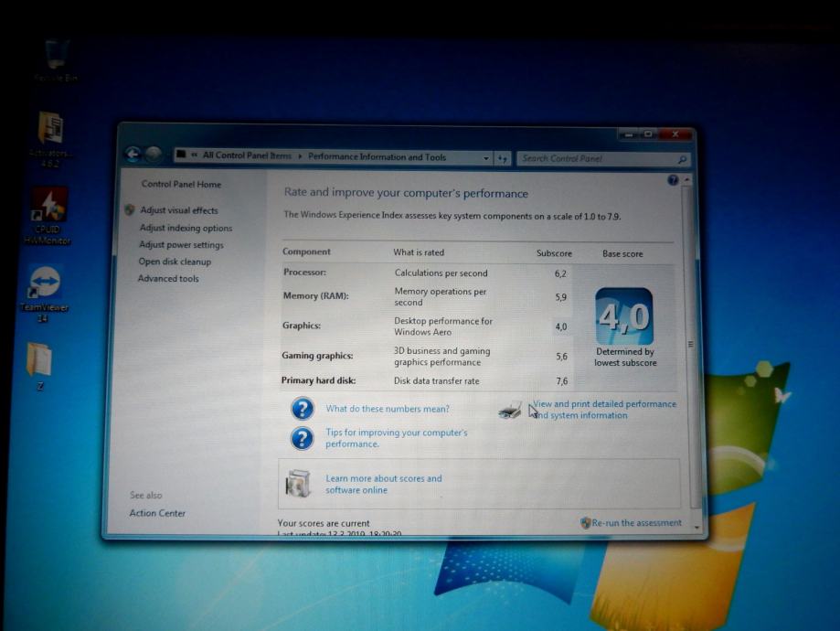The width and height of the screenshot is (840, 631).
Task: Click question icon beside Tips for improving performance
Action: (x=303, y=438)
